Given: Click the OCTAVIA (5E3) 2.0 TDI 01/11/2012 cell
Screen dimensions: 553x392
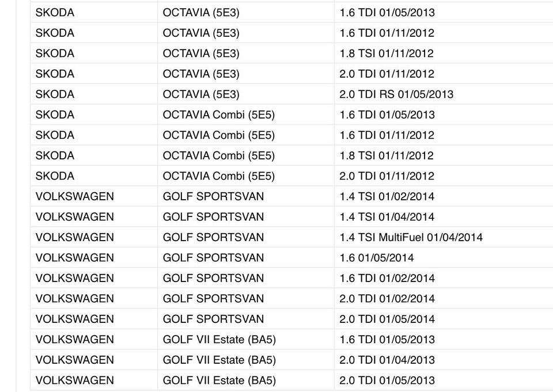Looking at the screenshot, I should 444,74.
